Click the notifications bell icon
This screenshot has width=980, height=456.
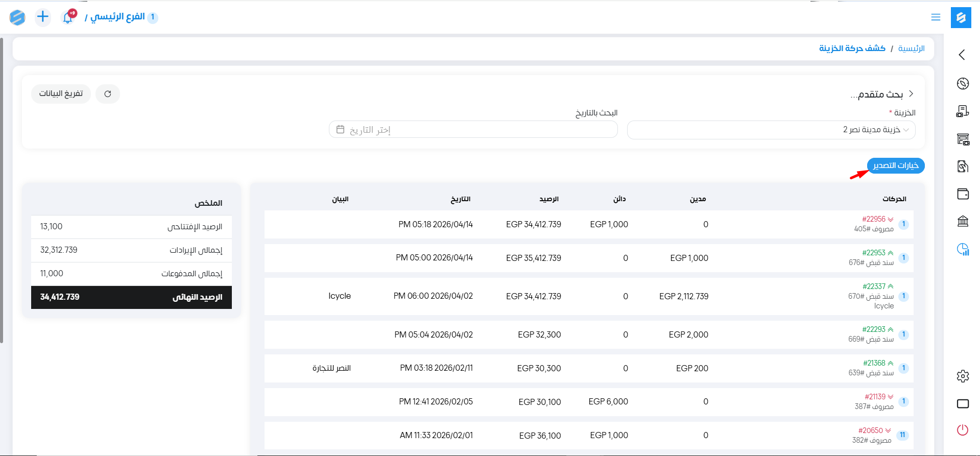[x=67, y=17]
